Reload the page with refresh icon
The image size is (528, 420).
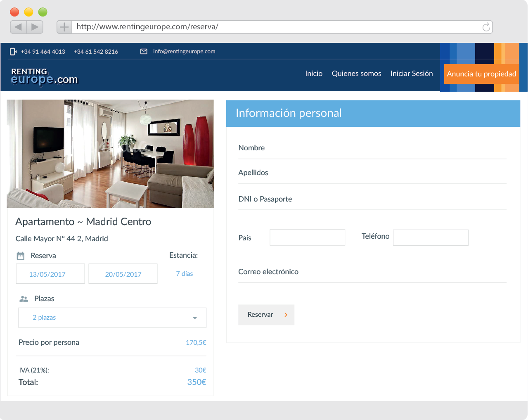(486, 27)
